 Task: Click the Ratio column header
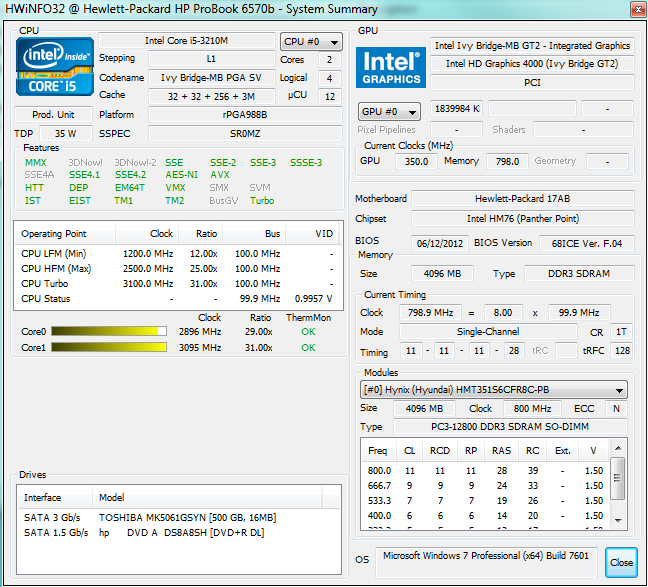pos(201,234)
